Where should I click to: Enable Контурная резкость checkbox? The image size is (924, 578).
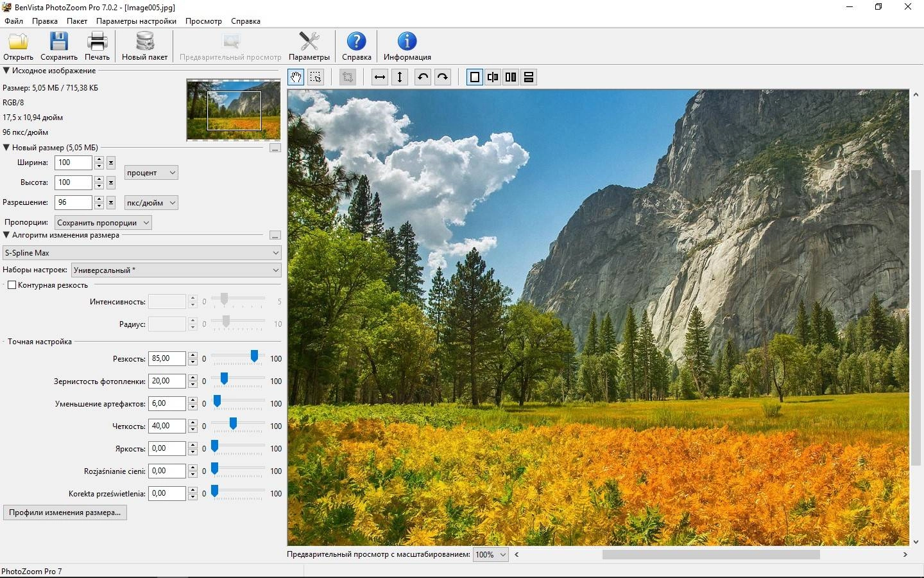coord(12,285)
